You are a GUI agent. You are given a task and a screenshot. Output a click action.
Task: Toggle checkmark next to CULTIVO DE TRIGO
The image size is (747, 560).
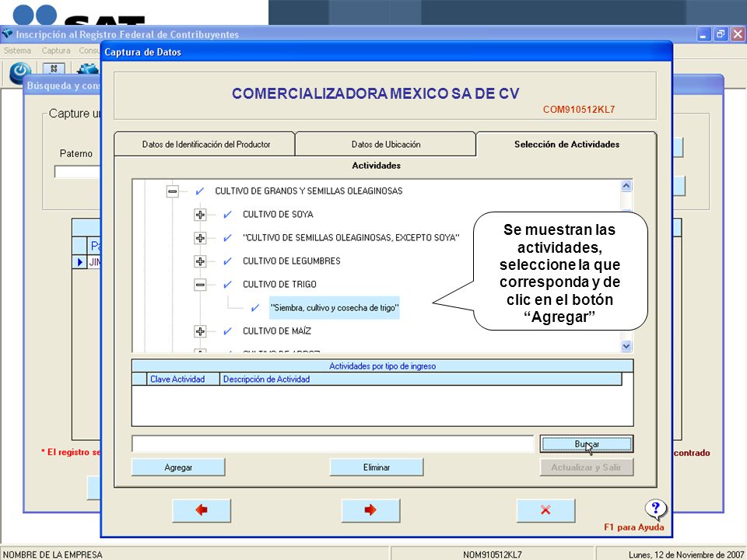pyautogui.click(x=227, y=285)
